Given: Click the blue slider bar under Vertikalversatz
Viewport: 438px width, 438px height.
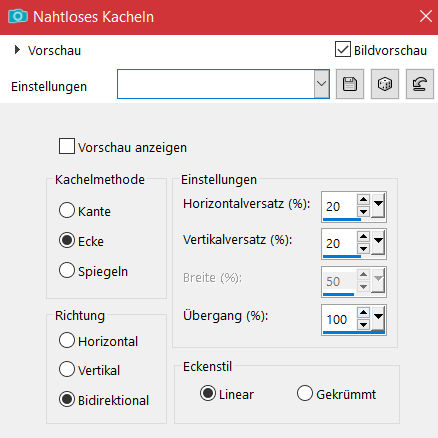Looking at the screenshot, I should (x=342, y=257).
